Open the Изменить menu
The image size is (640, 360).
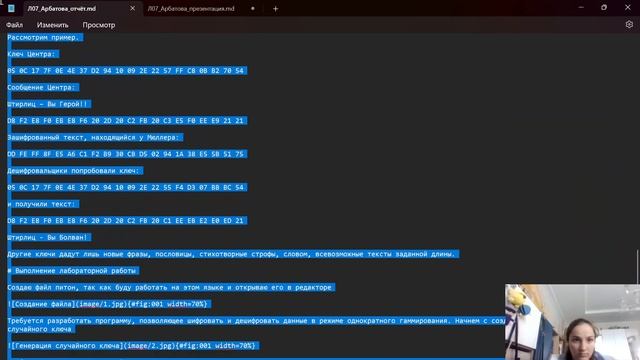(x=53, y=25)
